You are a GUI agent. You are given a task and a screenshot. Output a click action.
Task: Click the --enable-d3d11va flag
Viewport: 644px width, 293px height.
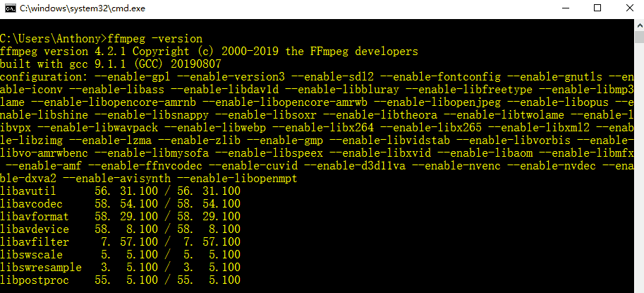tap(354, 166)
